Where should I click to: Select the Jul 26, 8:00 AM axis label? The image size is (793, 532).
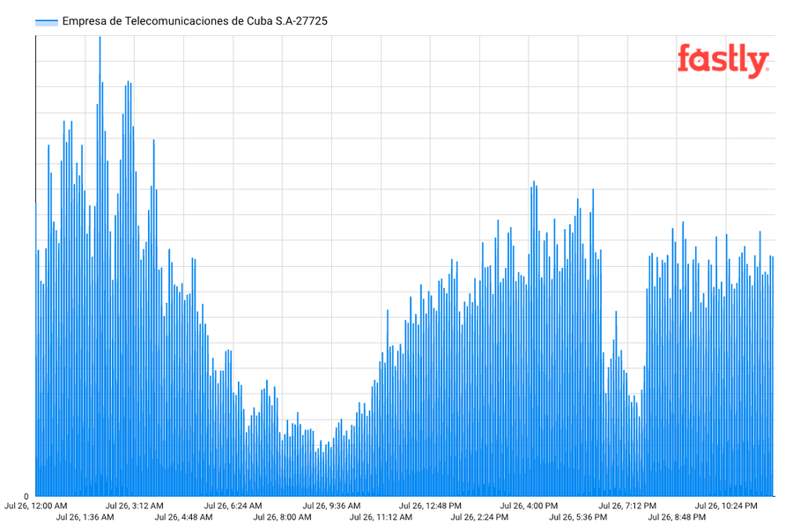click(x=282, y=517)
